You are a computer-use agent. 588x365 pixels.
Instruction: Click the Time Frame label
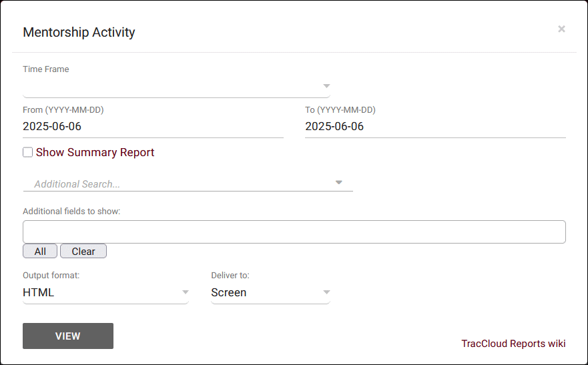tap(46, 69)
